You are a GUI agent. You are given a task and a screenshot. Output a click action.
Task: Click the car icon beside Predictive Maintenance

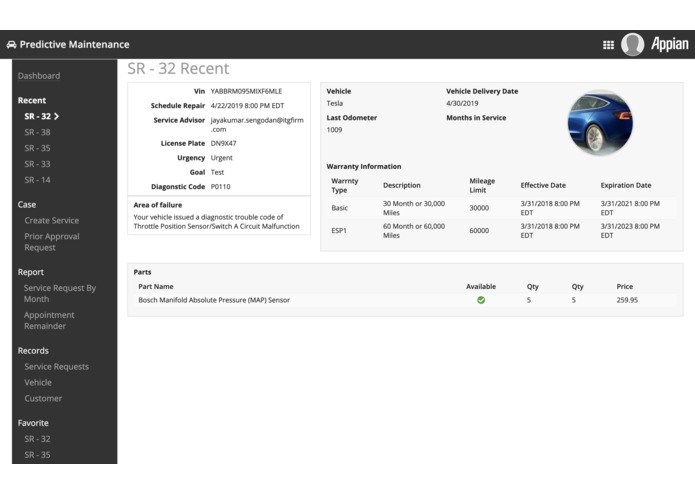point(12,45)
